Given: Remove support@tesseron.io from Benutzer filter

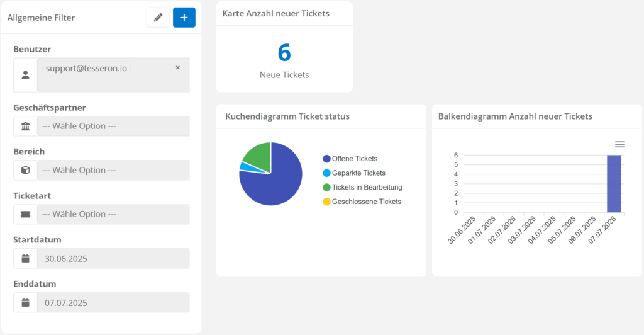Looking at the screenshot, I should click(x=177, y=67).
